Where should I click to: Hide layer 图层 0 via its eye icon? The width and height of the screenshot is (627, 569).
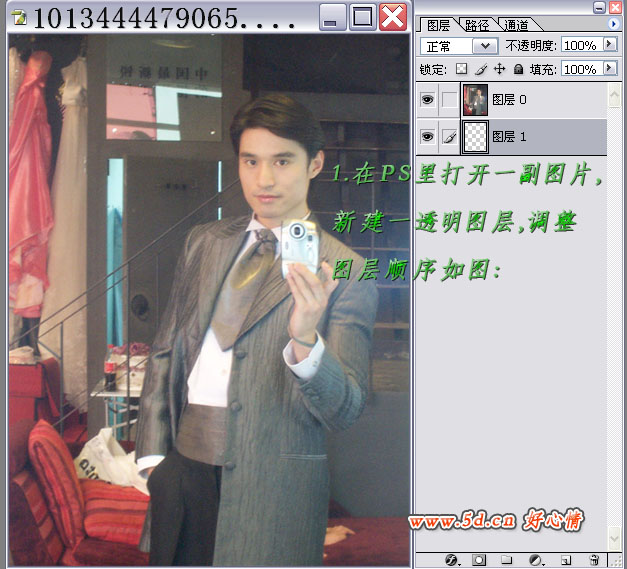[x=427, y=99]
